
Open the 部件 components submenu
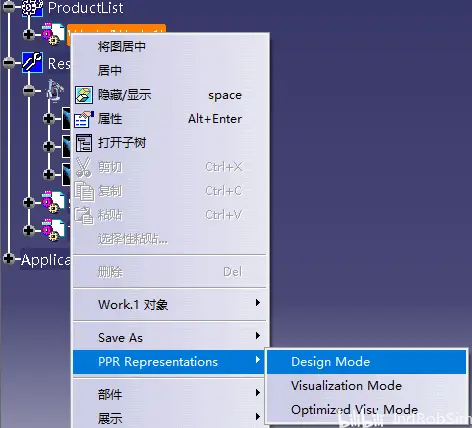pyautogui.click(x=169, y=394)
